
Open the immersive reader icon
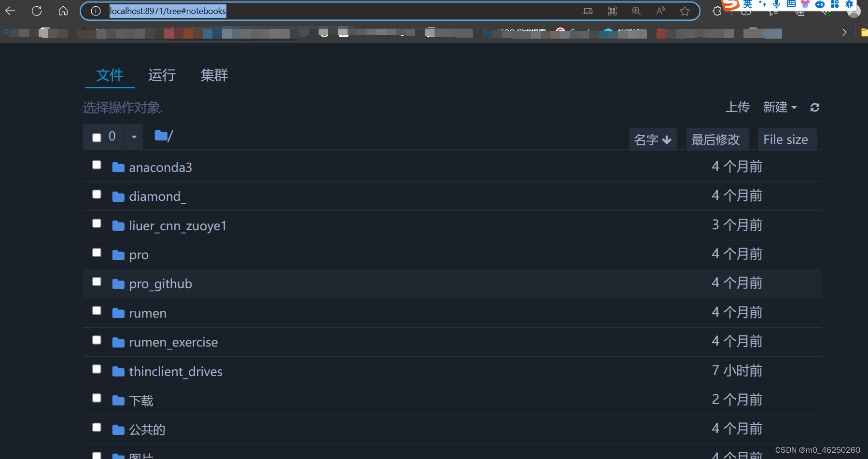tap(660, 11)
